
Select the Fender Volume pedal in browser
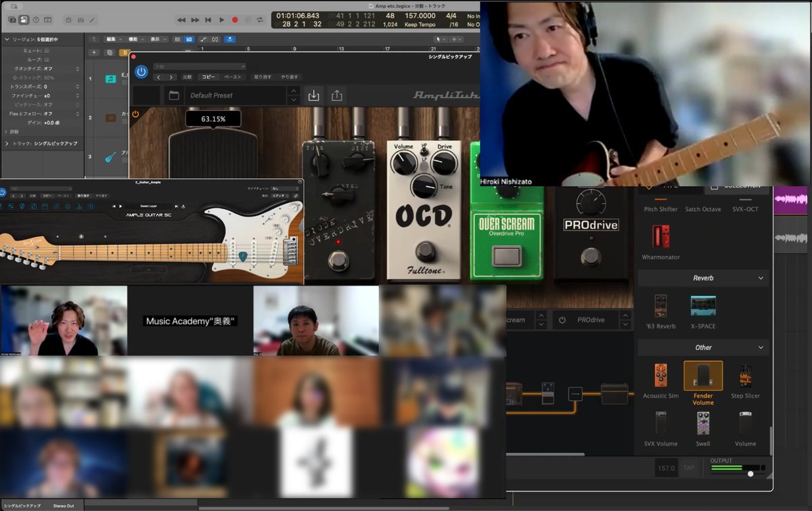[703, 384]
